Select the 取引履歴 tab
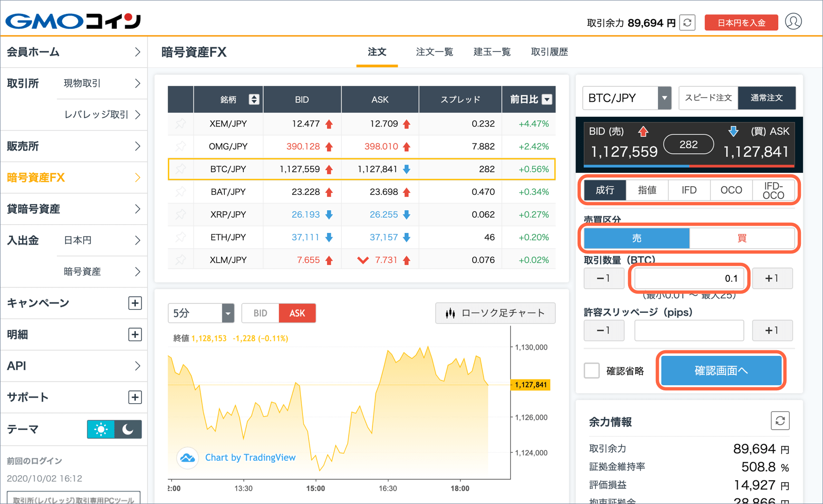Viewport: 823px width, 504px height. pos(550,52)
